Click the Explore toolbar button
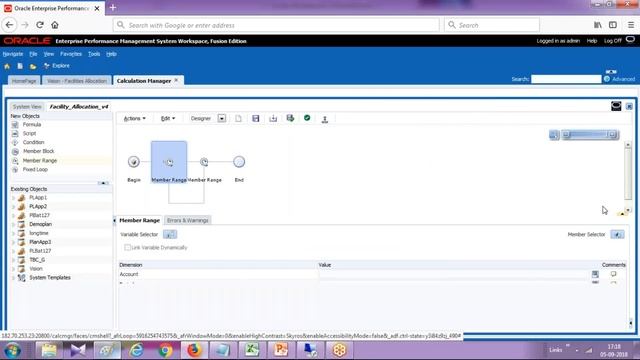640x360 pixels. 57,66
